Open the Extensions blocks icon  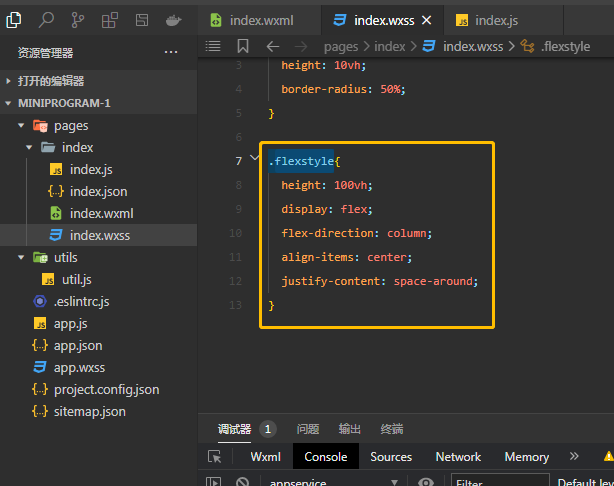[x=110, y=20]
